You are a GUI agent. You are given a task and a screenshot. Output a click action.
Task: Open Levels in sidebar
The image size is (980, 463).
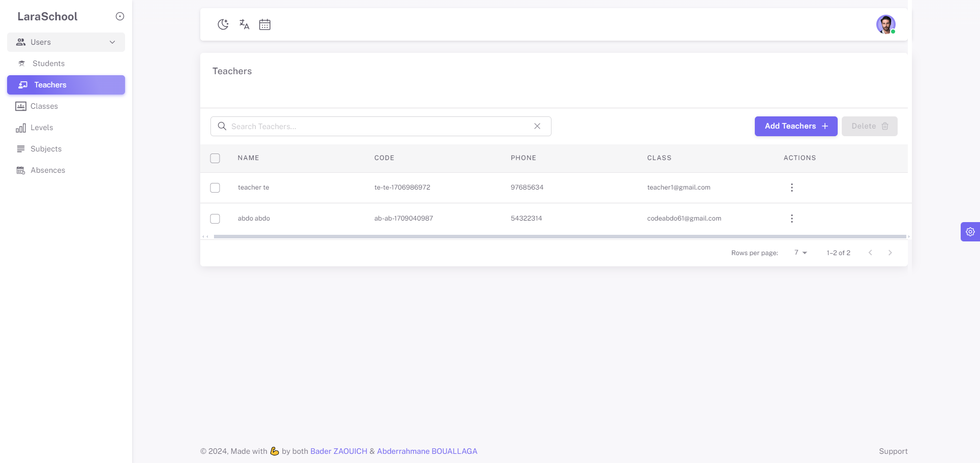66,128
